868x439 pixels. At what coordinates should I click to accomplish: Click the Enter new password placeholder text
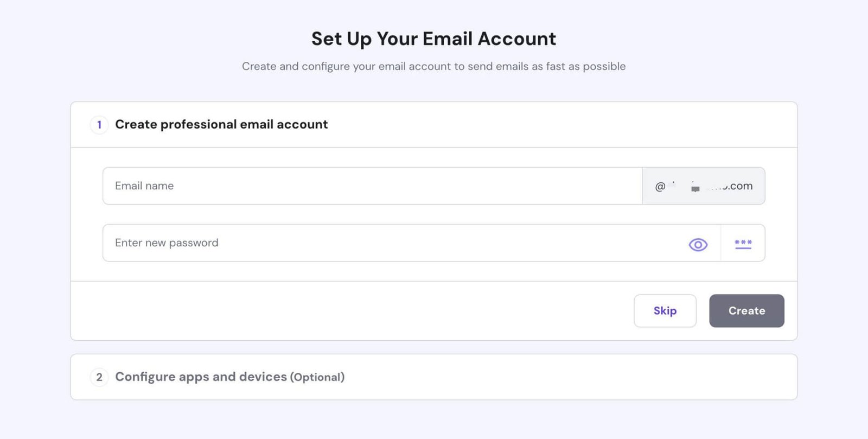(167, 243)
